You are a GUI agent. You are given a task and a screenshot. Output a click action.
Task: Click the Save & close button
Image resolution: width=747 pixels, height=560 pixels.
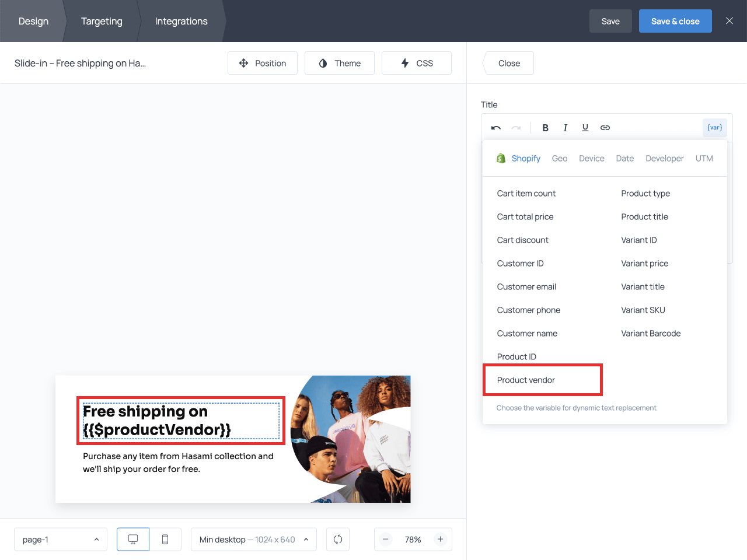(675, 21)
